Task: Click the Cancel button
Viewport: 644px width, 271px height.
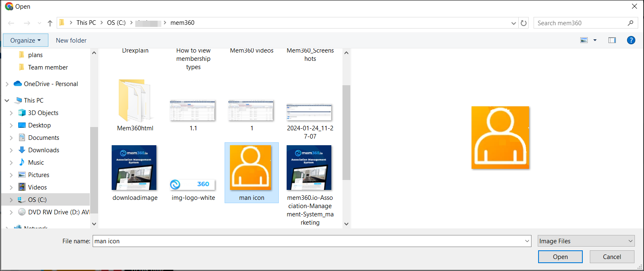Action: coord(612,257)
